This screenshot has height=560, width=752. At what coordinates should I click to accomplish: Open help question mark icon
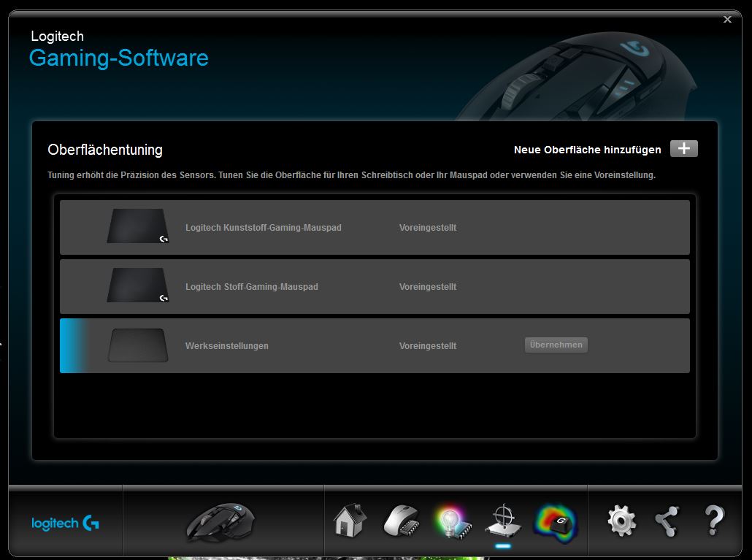coord(713,521)
